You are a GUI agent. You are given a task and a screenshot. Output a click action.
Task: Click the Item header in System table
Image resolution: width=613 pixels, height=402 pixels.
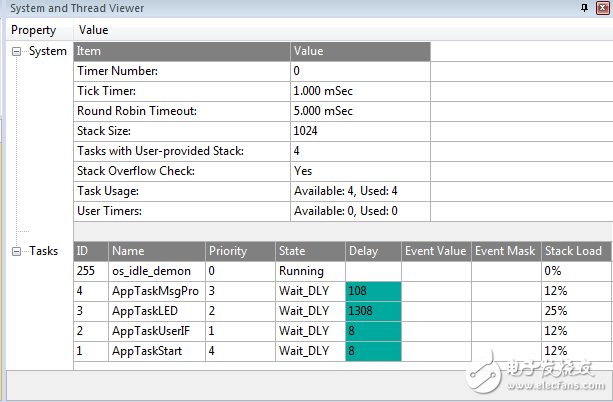pyautogui.click(x=182, y=51)
